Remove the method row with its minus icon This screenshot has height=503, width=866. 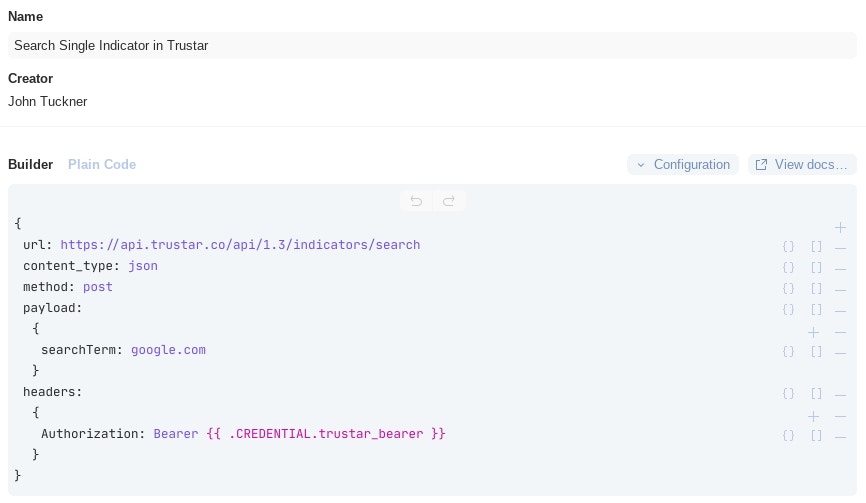tap(840, 288)
